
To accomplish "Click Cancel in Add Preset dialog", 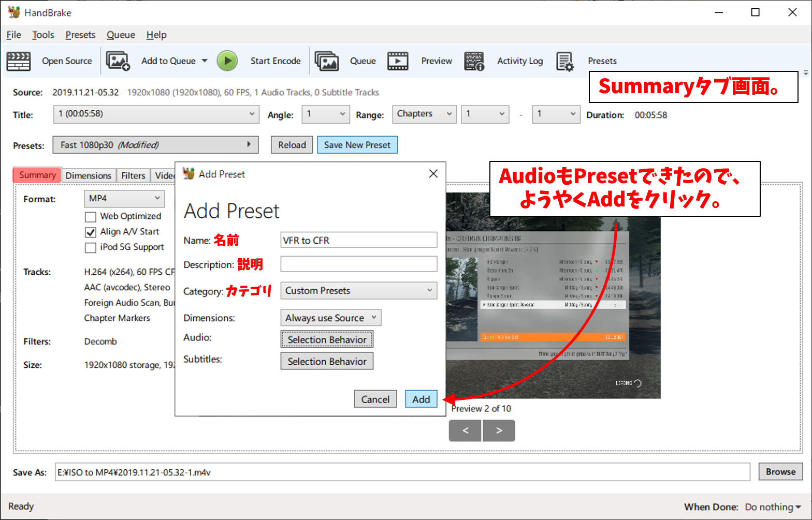I will (x=375, y=399).
